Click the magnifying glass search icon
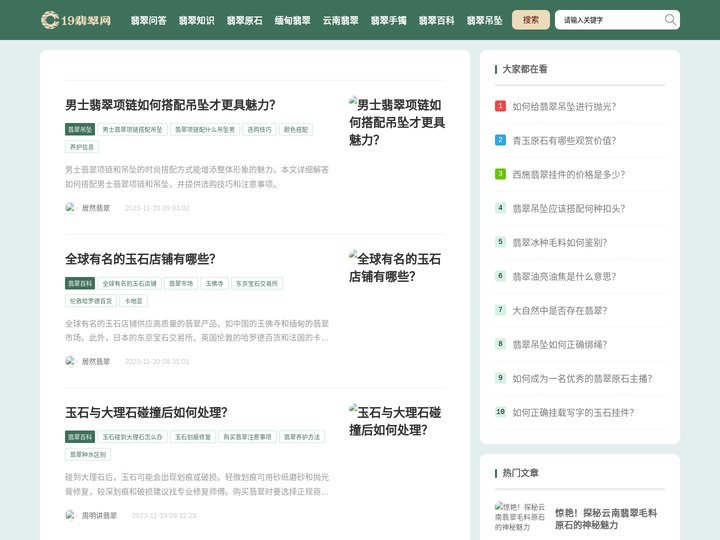 click(670, 20)
